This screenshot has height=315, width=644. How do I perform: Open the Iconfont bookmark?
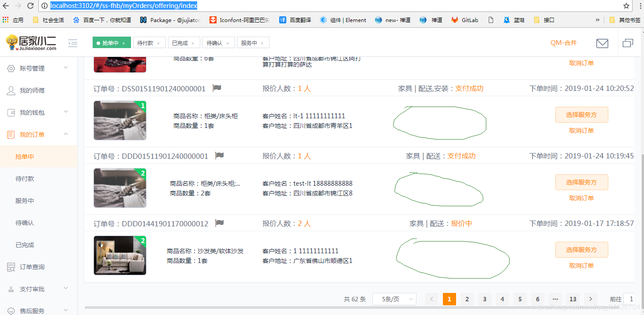pyautogui.click(x=240, y=20)
